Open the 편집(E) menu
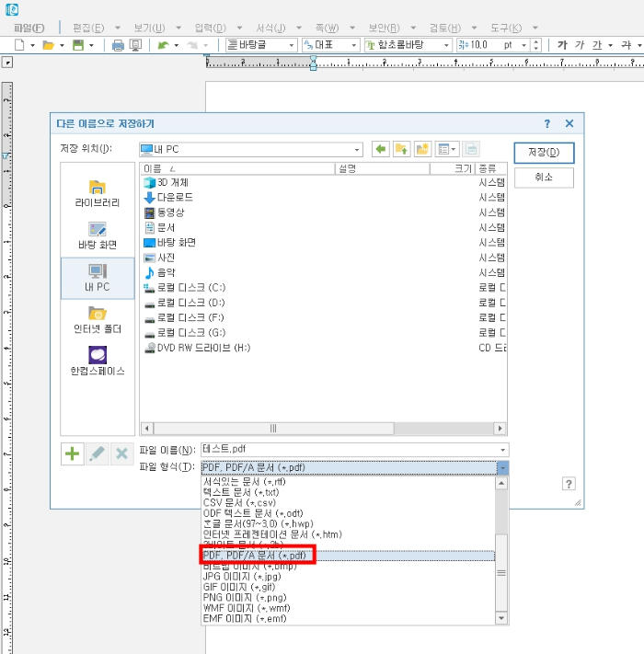The width and height of the screenshot is (644, 654). point(88,28)
